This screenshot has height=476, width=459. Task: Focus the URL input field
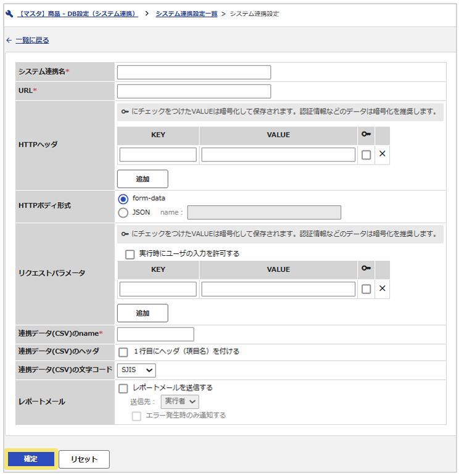coord(194,91)
